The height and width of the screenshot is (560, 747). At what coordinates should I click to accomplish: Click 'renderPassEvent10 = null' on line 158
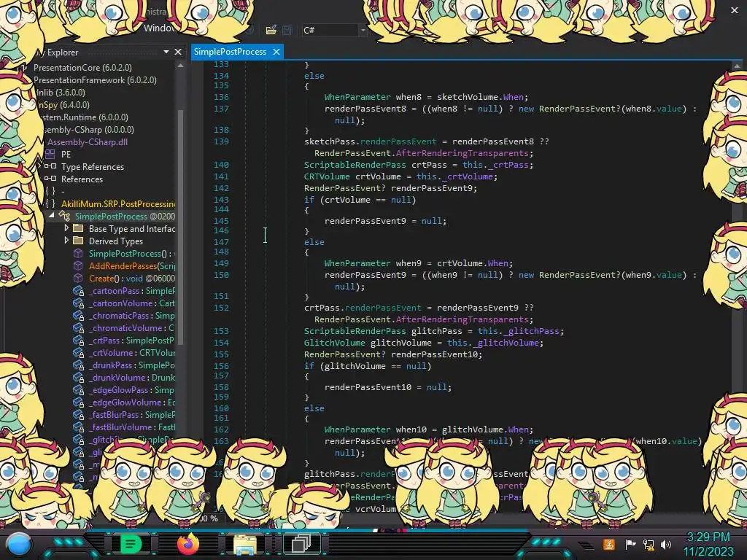click(386, 387)
